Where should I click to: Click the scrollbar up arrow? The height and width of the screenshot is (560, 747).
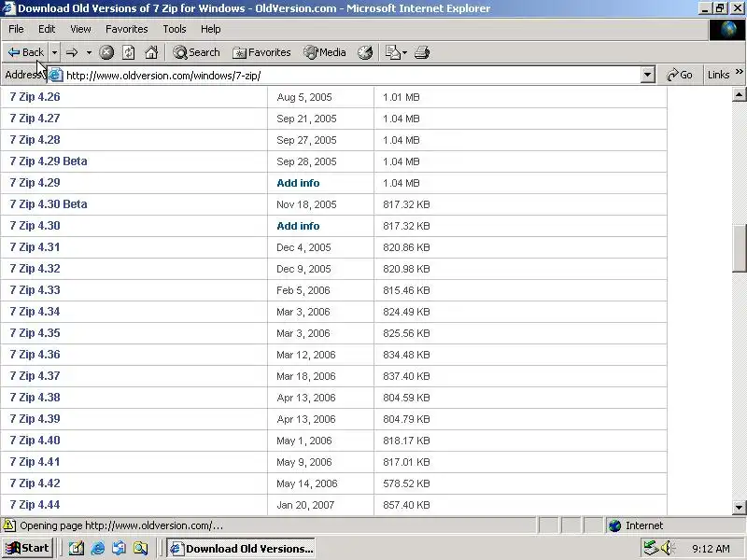point(739,94)
